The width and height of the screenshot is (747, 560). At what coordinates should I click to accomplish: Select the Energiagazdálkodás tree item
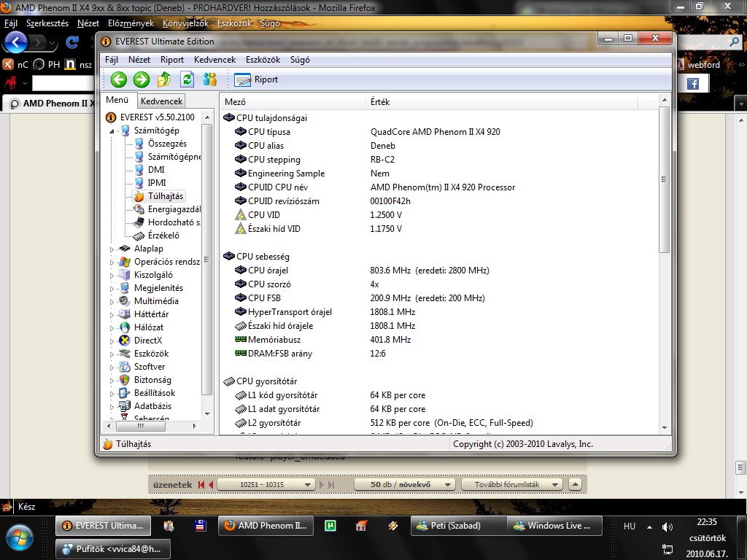tap(174, 209)
